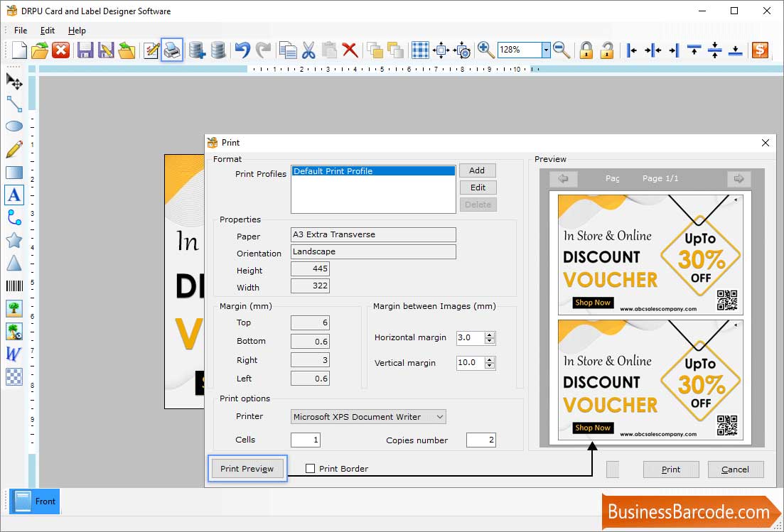
Task: Select the Text tool in sidebar
Action: click(x=14, y=195)
